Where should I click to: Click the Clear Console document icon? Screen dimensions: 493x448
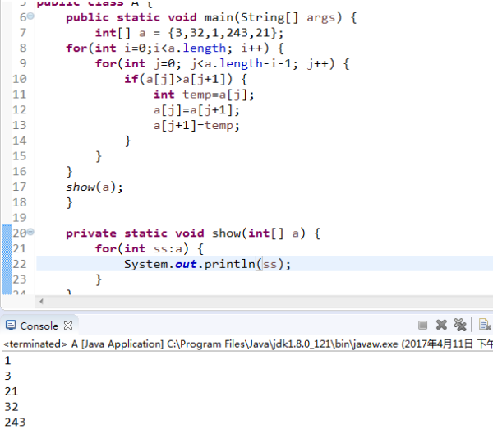coord(485,325)
